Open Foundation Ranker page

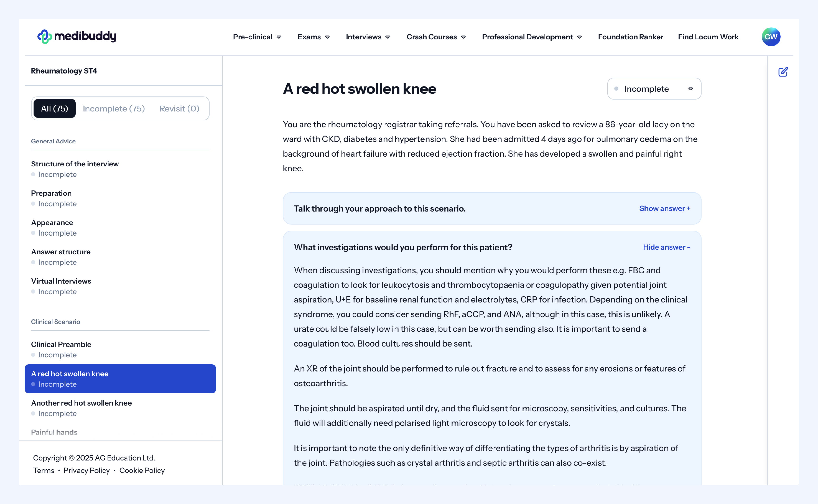[630, 37]
